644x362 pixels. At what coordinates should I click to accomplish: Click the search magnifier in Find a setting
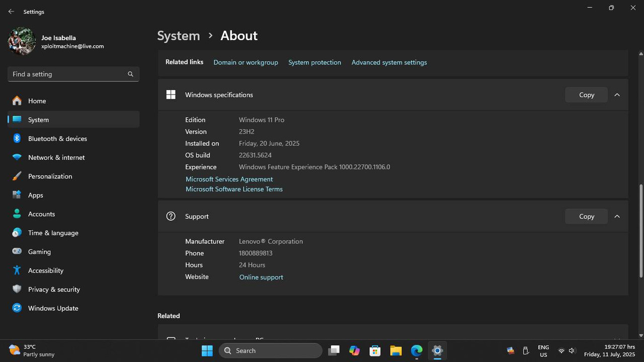pyautogui.click(x=130, y=74)
